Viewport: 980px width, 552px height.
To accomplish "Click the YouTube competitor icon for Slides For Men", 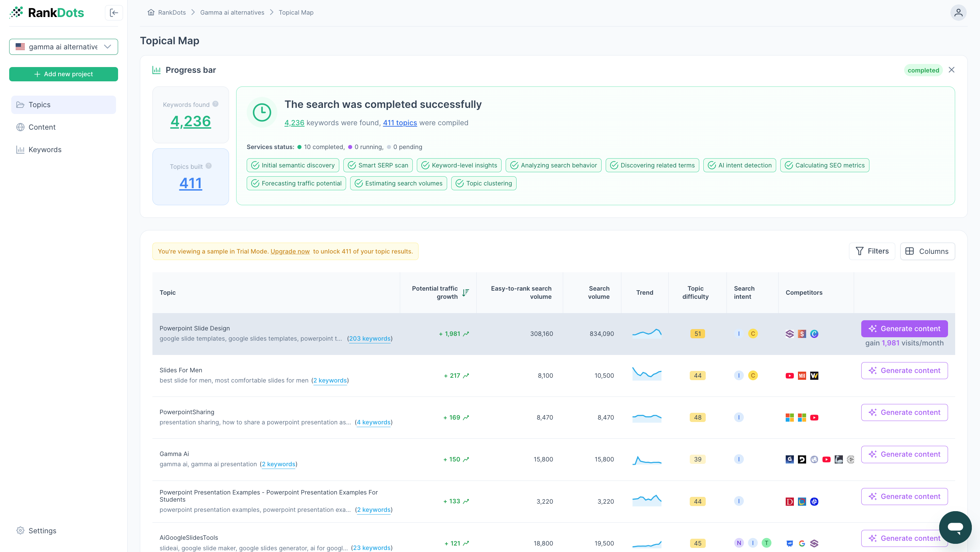I will coord(789,375).
